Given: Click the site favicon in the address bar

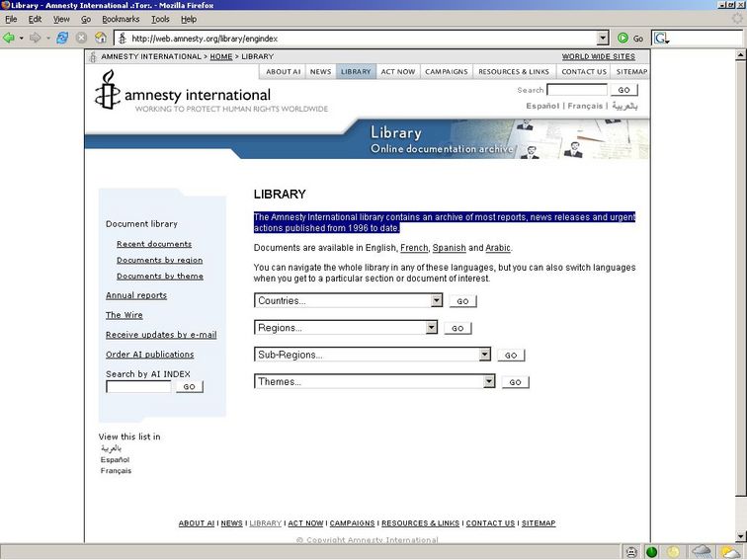Looking at the screenshot, I should point(123,39).
